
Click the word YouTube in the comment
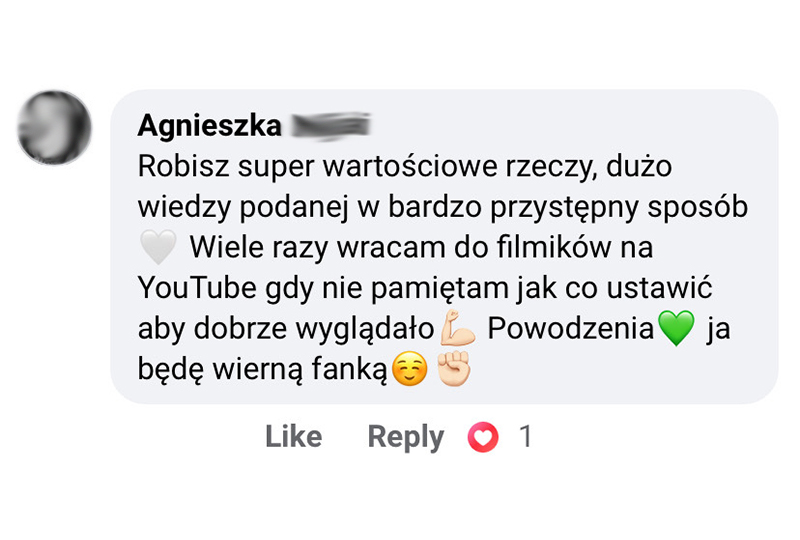[197, 288]
